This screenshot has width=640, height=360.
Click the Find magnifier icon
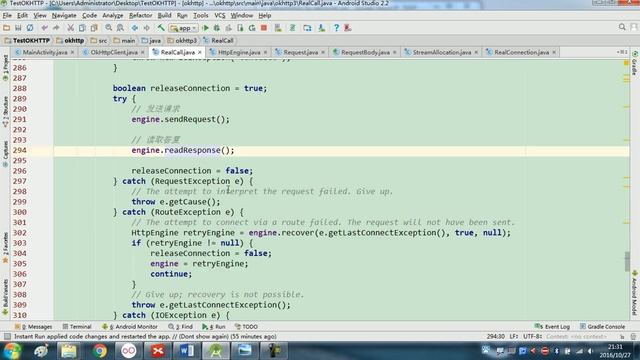109,28
